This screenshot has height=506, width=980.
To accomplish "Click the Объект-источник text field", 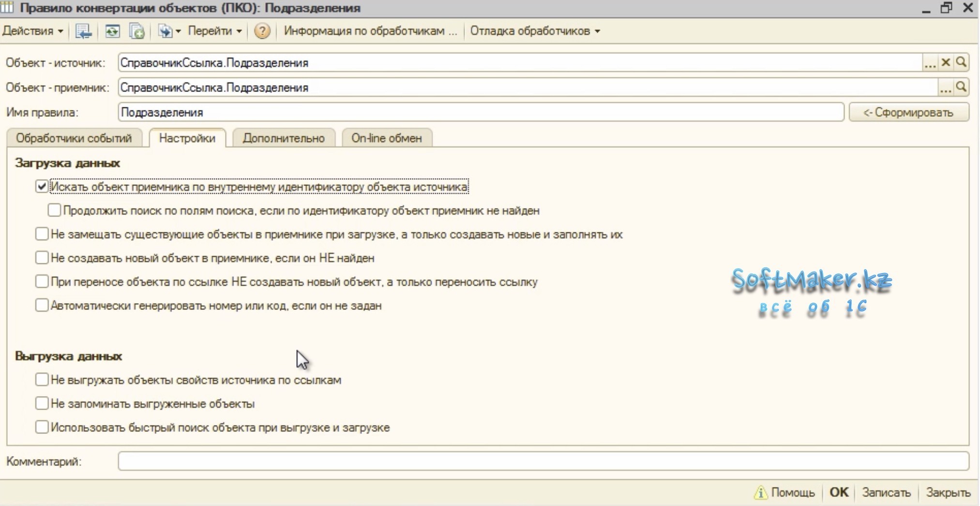I will point(520,63).
